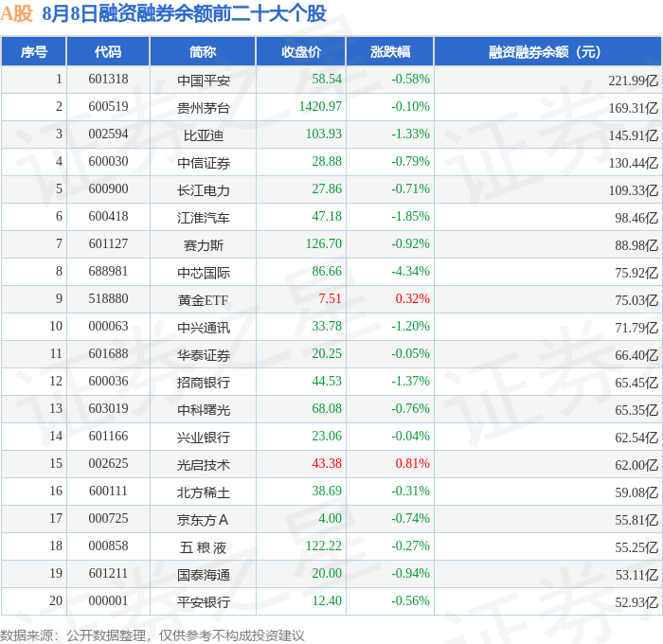
Task: Select stock name 中兴通讯
Action: click(204, 328)
